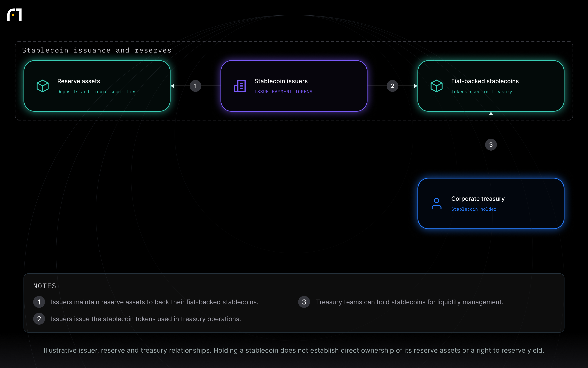Click the 'ISSUE PAYMENT TOKENS' label
The width and height of the screenshot is (588, 368).
coord(283,92)
